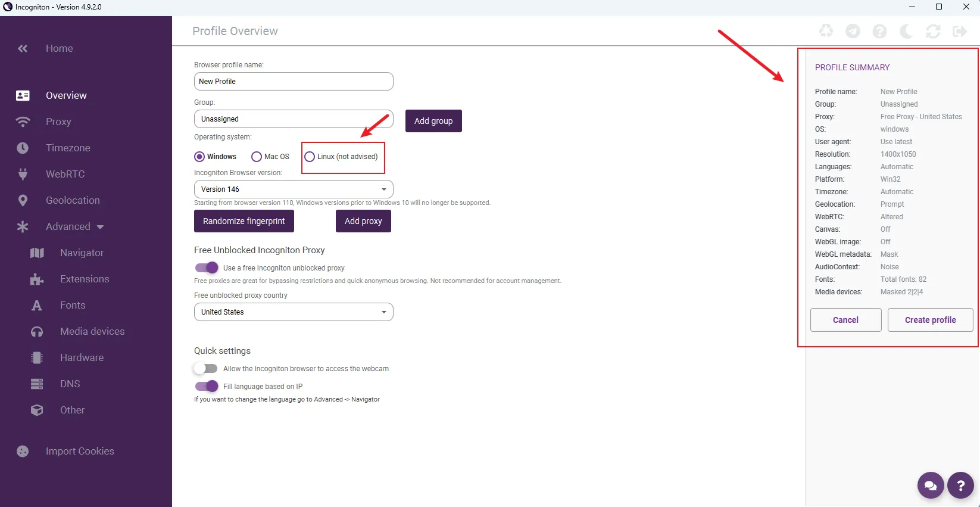Select the Mac OS radio option
The image size is (980, 507).
pos(257,157)
